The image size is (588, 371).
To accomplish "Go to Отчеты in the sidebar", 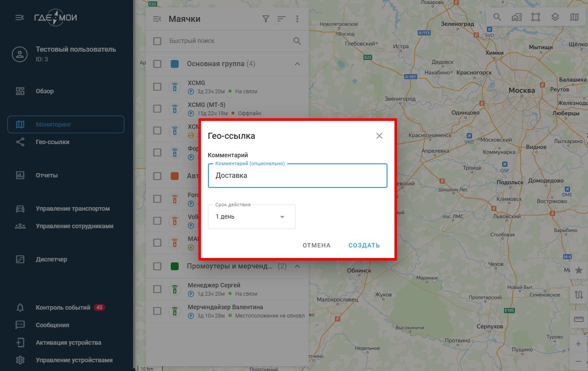I will 47,175.
